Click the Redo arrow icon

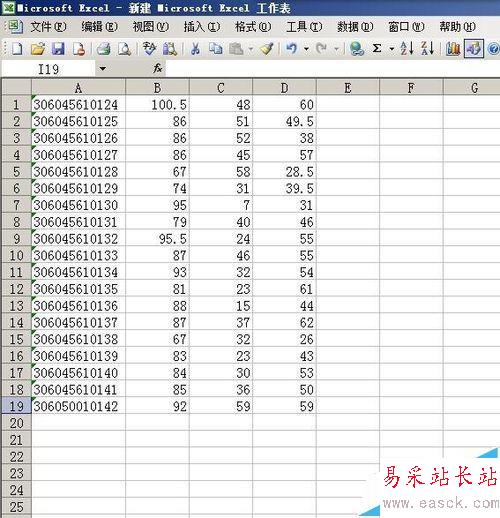coord(321,49)
